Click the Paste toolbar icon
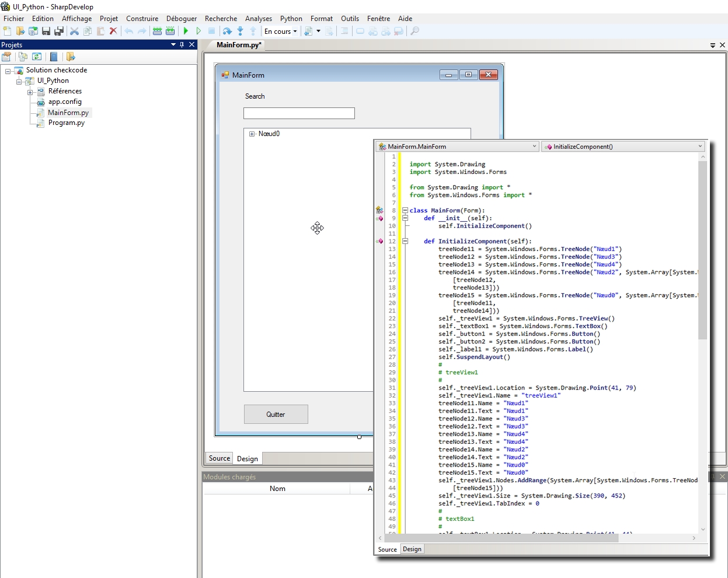This screenshot has width=728, height=578. pos(100,31)
